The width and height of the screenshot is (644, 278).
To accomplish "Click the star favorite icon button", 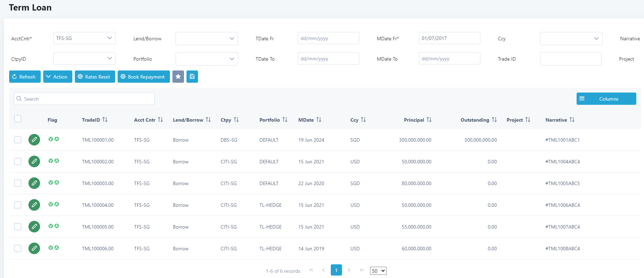I will (178, 77).
